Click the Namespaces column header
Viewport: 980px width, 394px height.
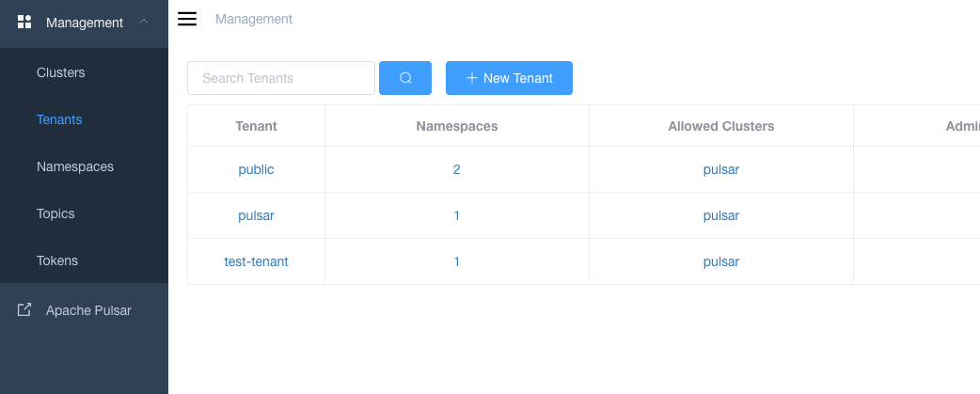pyautogui.click(x=457, y=126)
